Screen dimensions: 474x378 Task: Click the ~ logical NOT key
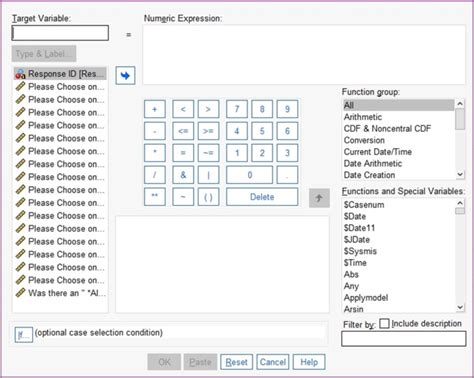click(x=183, y=197)
